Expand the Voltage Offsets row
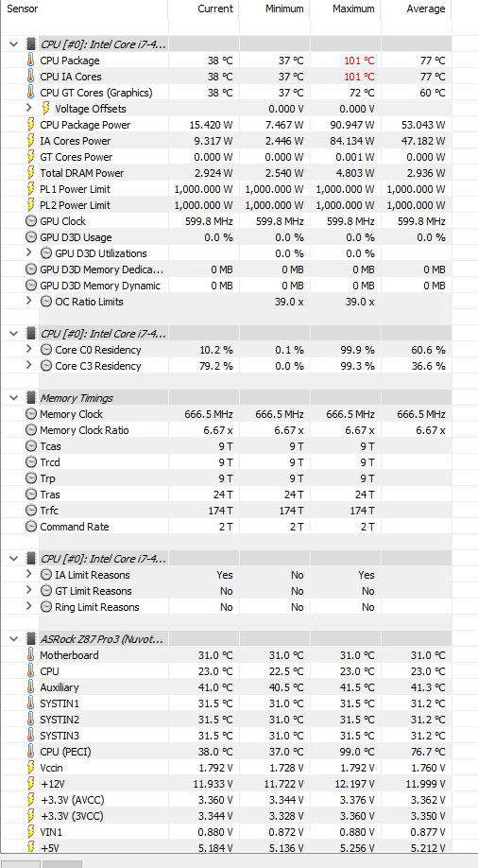Image resolution: width=478 pixels, height=868 pixels. point(29,109)
